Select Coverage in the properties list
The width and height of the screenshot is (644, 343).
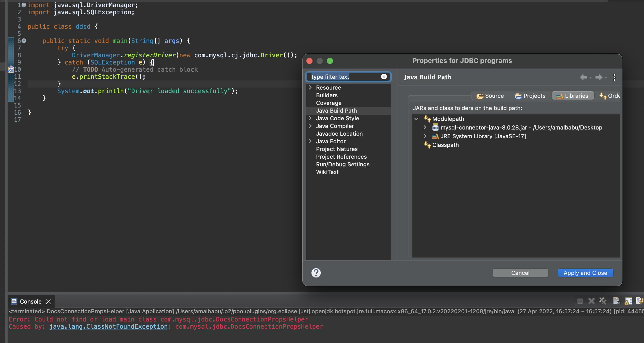click(329, 103)
